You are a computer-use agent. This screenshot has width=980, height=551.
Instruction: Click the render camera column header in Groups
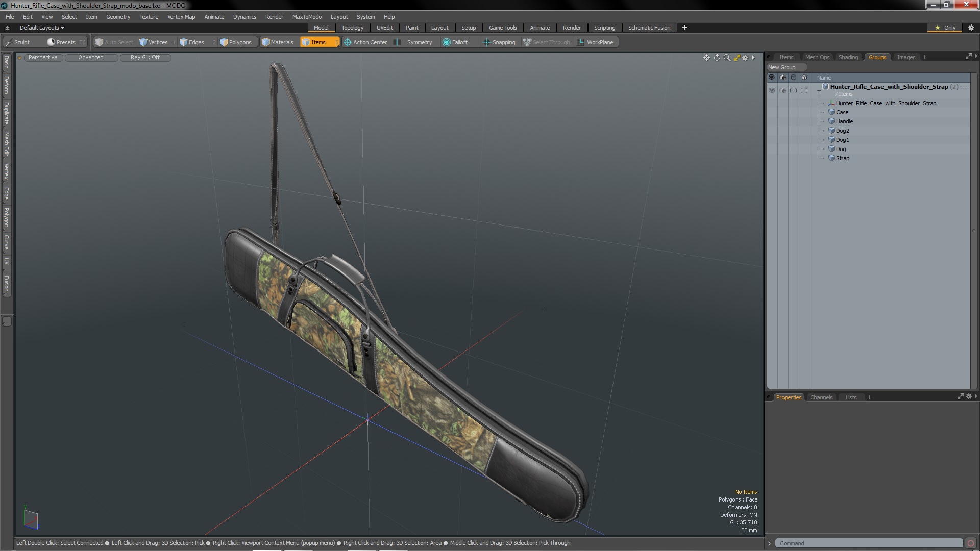783,78
